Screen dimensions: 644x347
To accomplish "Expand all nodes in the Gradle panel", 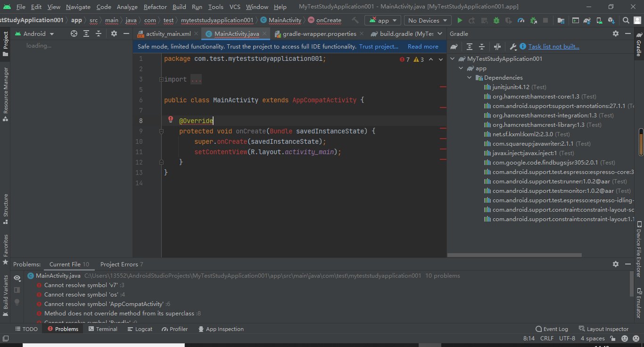I will 470,46.
